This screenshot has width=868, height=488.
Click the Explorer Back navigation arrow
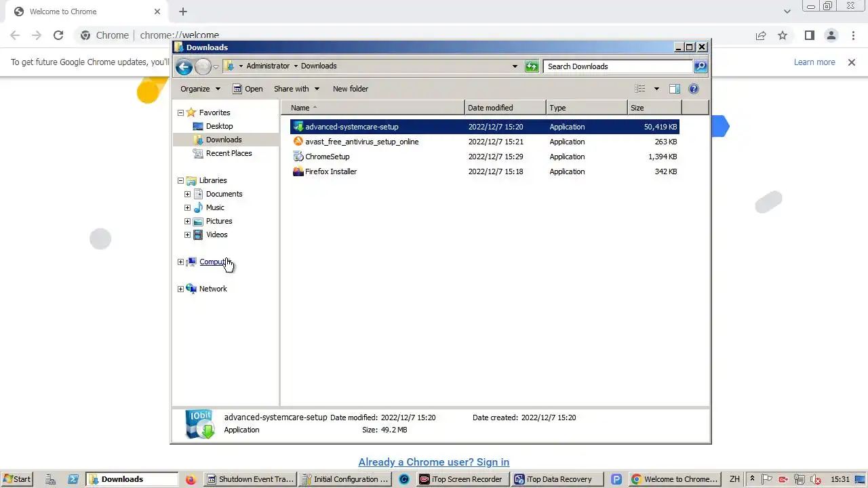click(x=184, y=66)
